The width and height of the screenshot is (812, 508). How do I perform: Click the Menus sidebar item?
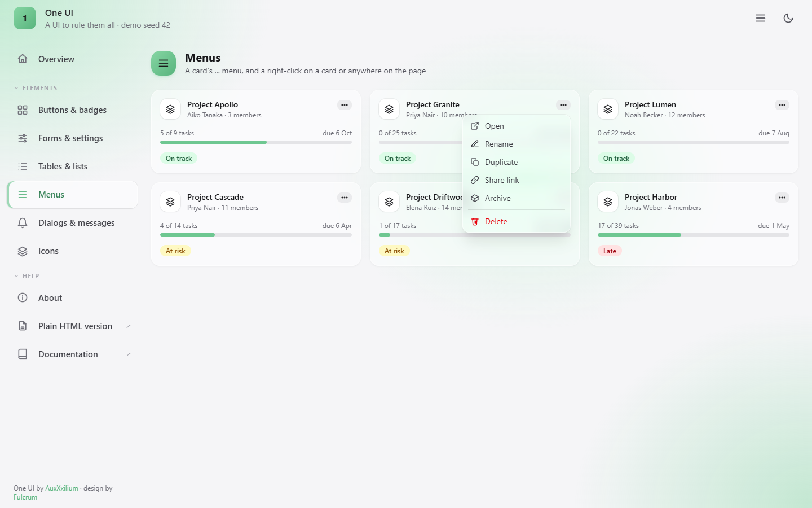[72, 195]
